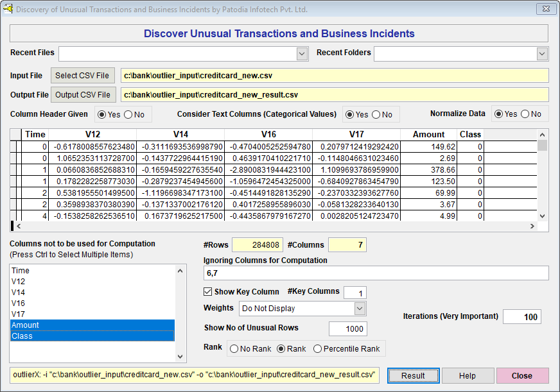Image resolution: width=560 pixels, height=392 pixels.
Task: Open the Recent Files dropdown
Action: 302,54
